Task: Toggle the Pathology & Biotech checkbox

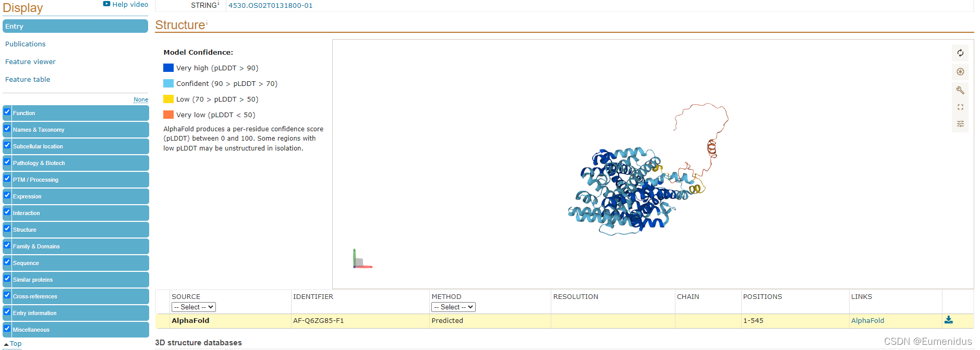Action: pyautogui.click(x=7, y=162)
